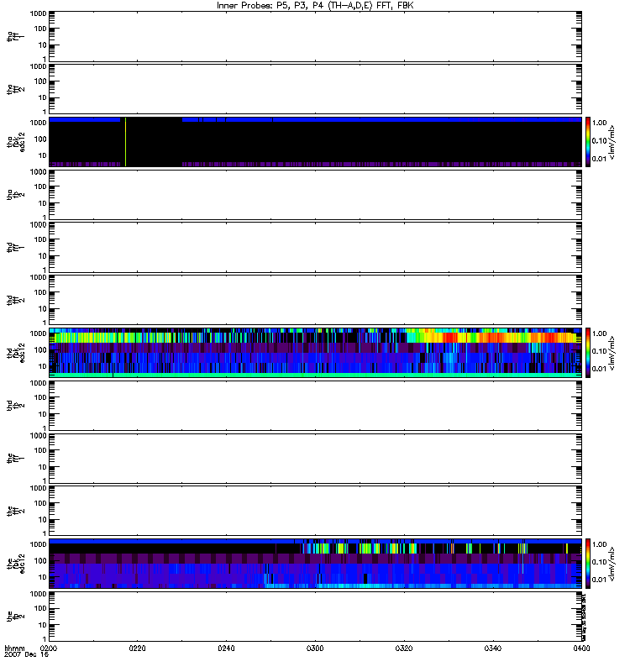Click the "tha fbk edc12" axis label
Screen dimensions: 630x672
(x=16, y=142)
